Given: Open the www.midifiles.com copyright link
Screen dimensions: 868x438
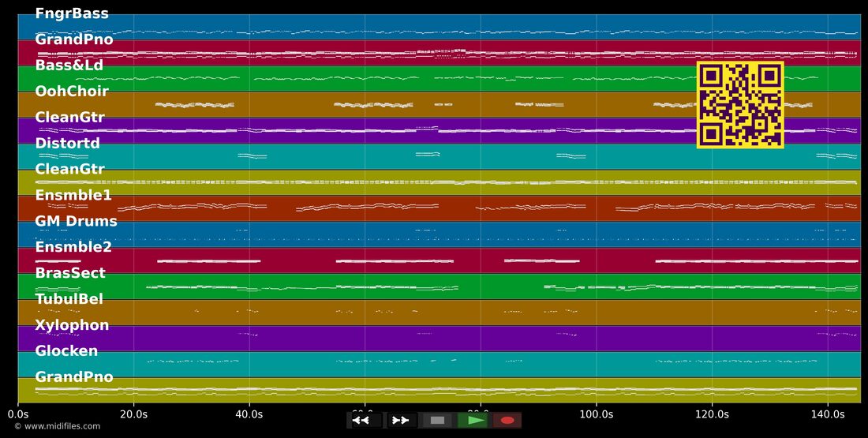Looking at the screenshot, I should click(57, 426).
